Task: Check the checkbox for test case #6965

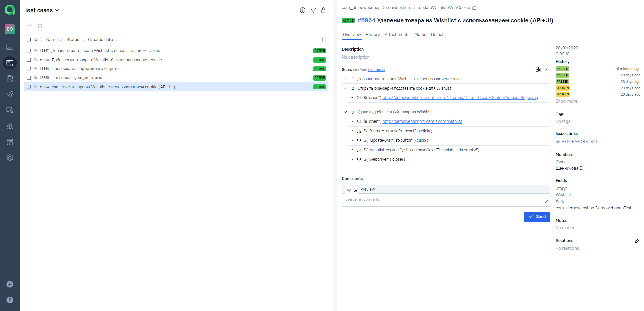Action: 29,77
